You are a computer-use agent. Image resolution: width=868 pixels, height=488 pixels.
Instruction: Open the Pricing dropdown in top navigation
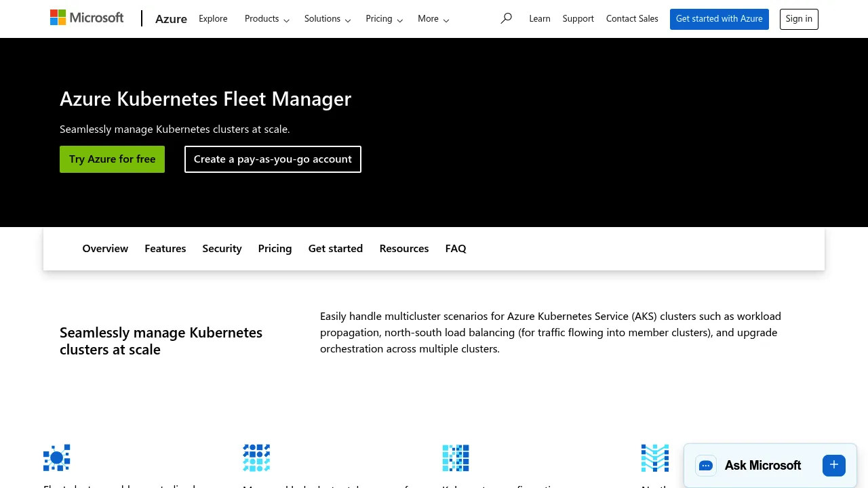pyautogui.click(x=384, y=19)
